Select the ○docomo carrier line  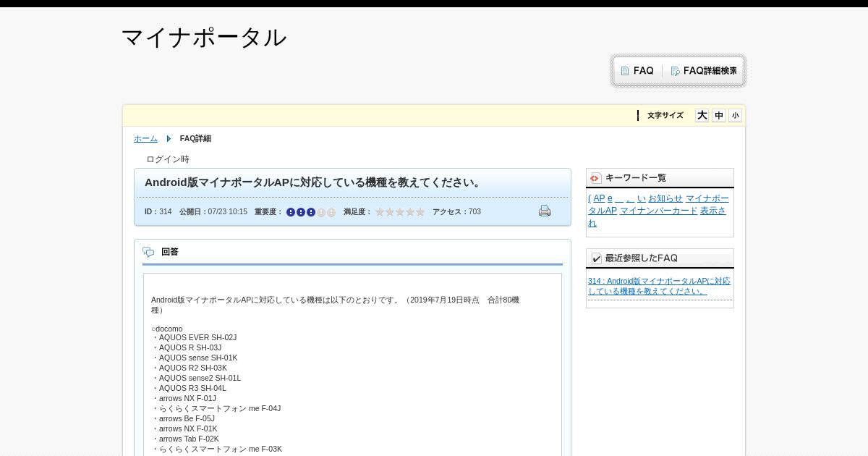[x=167, y=329]
